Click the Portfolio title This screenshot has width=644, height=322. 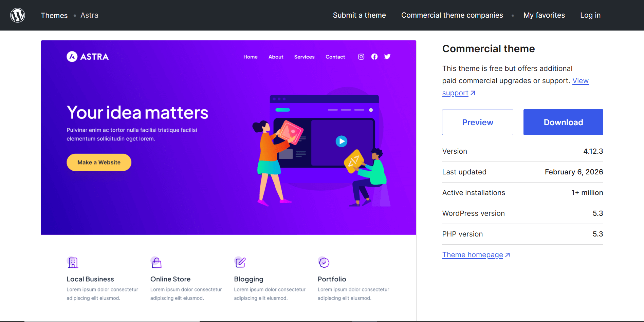[x=332, y=279]
